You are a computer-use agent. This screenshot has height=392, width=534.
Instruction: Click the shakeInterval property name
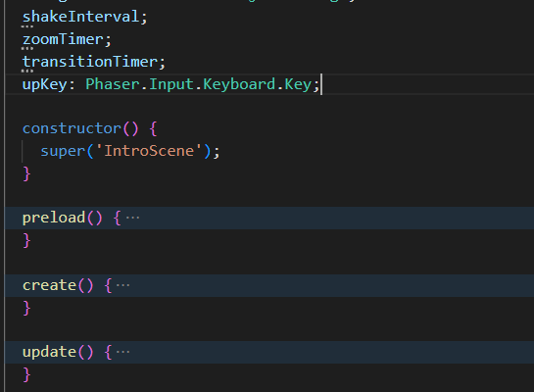coord(80,17)
